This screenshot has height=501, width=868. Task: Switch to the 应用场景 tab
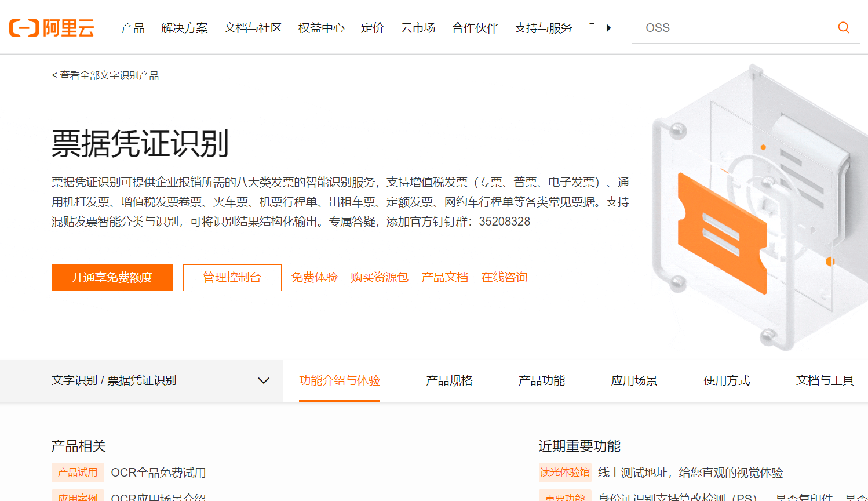634,380
